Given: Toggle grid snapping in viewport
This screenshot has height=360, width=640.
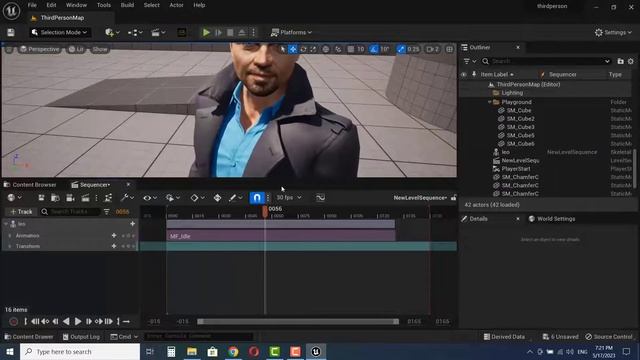Looking at the screenshot, I should point(351,49).
